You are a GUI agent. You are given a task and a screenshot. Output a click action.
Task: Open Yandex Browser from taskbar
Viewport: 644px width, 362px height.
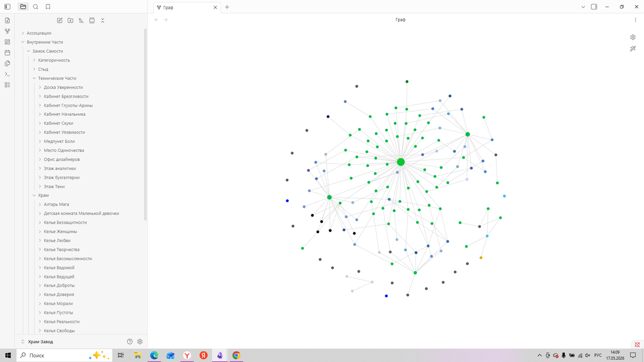click(187, 355)
